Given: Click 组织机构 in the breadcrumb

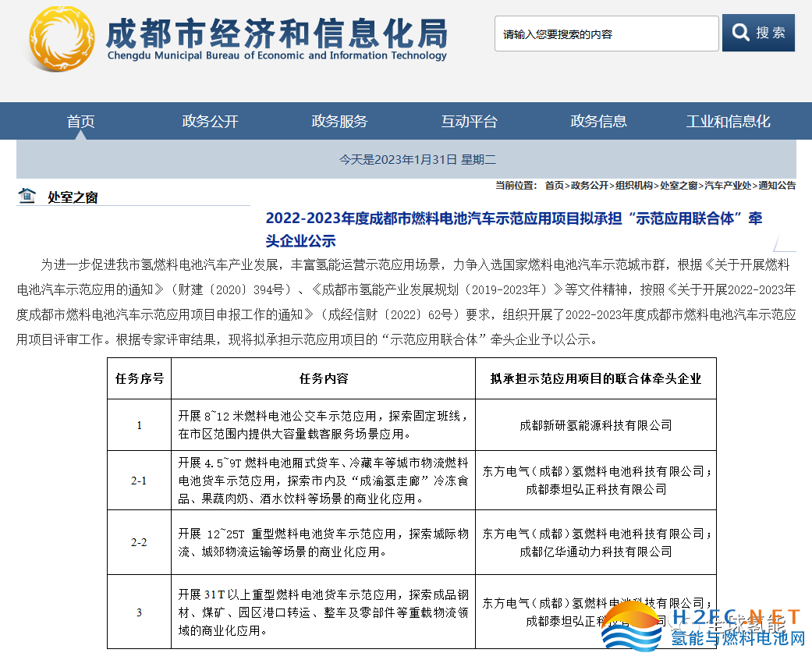Looking at the screenshot, I should click(634, 186).
